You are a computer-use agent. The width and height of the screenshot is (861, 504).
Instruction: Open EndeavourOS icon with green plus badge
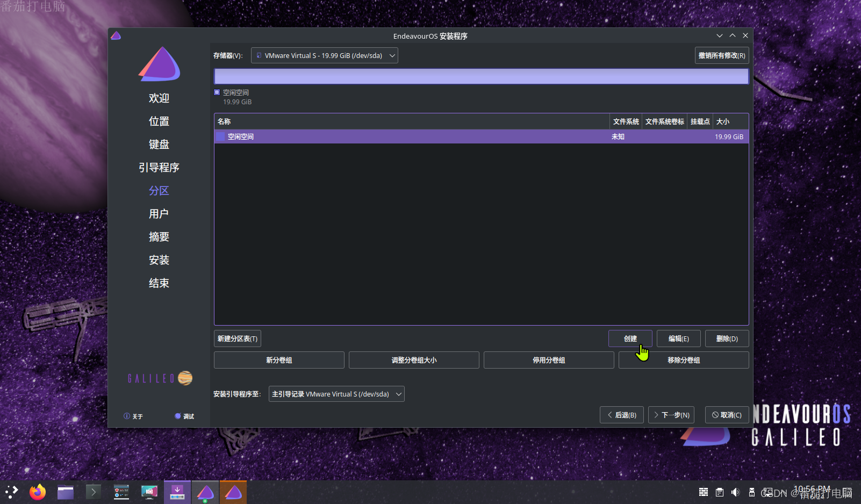click(x=205, y=492)
